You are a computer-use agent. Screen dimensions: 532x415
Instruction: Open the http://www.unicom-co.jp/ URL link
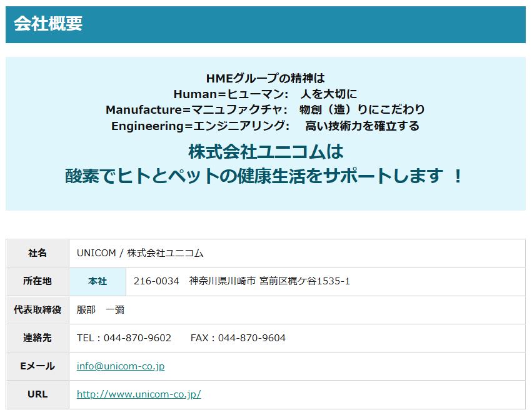[139, 394]
